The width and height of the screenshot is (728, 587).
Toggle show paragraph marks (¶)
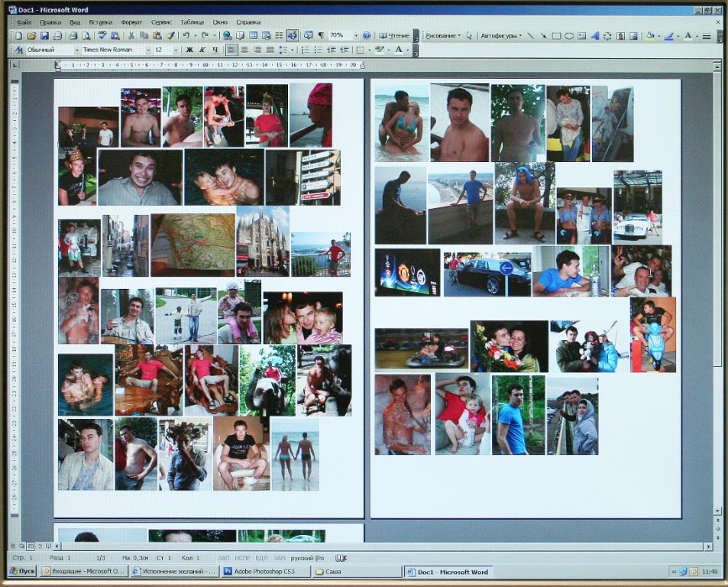coord(321,36)
